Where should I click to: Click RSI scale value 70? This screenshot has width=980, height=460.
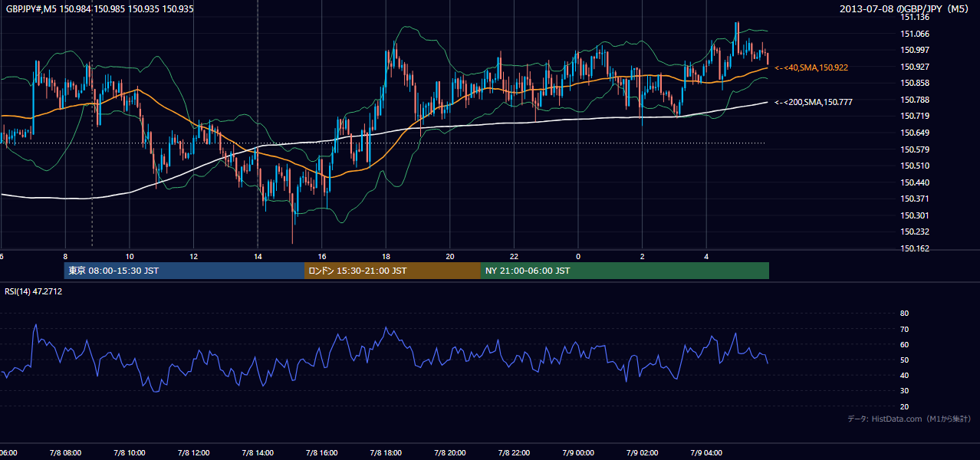[904, 330]
